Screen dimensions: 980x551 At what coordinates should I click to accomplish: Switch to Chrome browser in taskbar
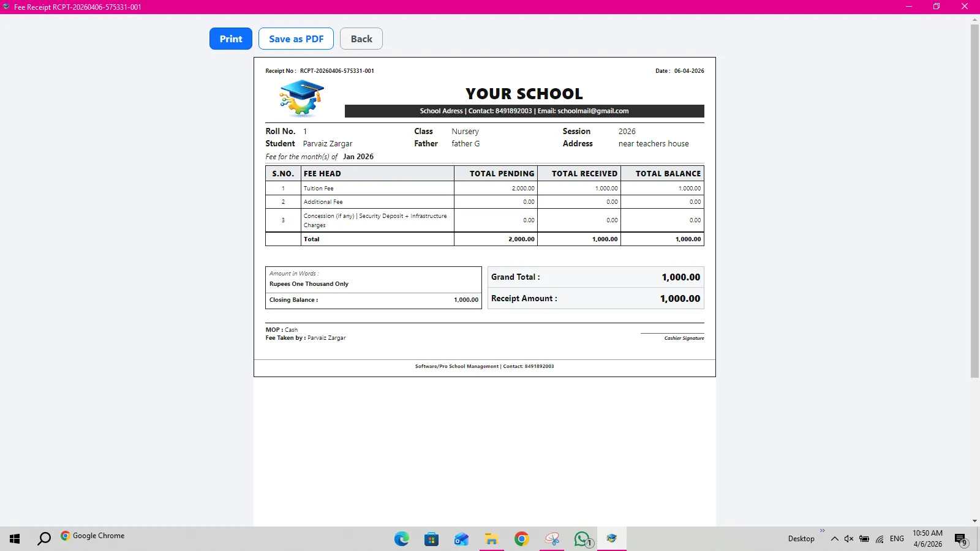(522, 539)
